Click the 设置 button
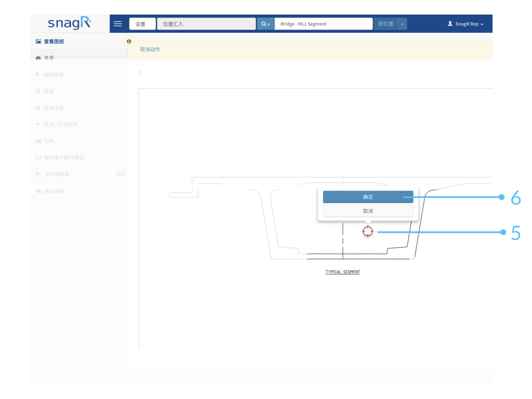The width and height of the screenshot is (532, 399). point(142,24)
